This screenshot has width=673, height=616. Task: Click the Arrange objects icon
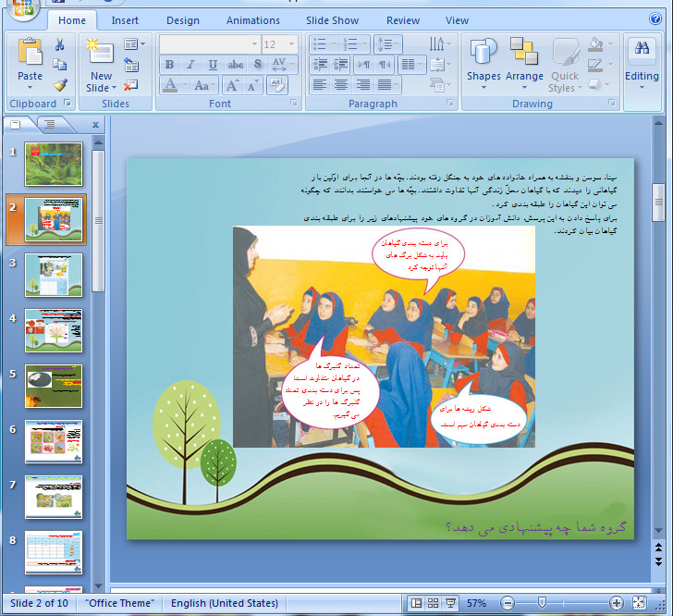pyautogui.click(x=524, y=63)
